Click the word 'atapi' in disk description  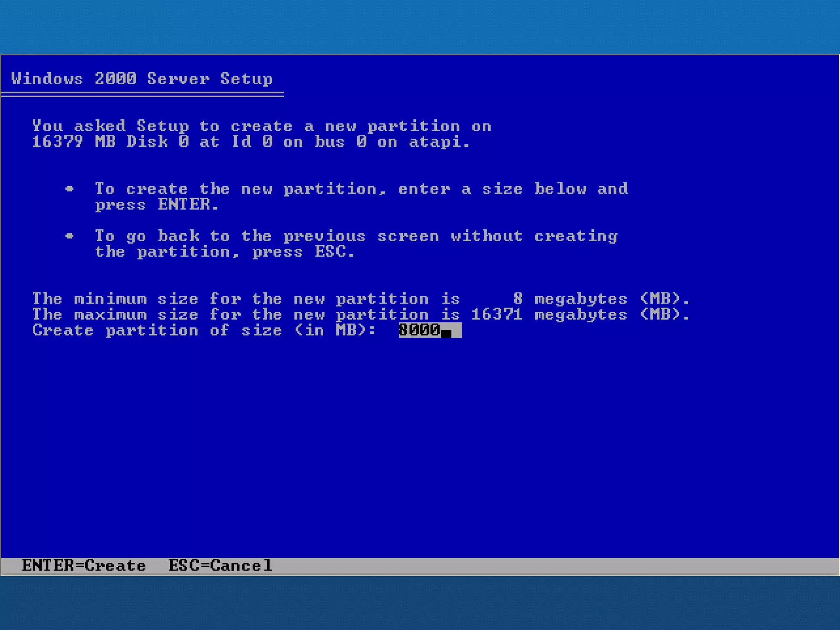coord(435,142)
